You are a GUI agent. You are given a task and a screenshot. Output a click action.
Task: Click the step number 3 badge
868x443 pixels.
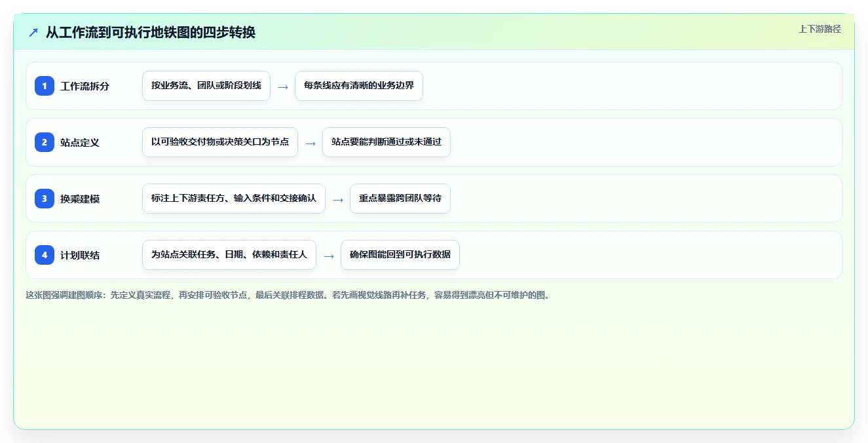pyautogui.click(x=45, y=199)
